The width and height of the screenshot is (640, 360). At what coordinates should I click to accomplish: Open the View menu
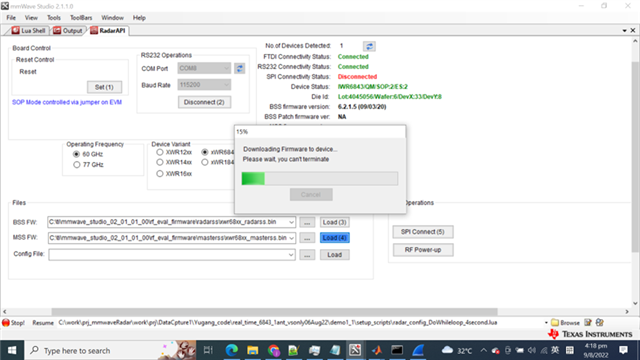(x=31, y=18)
